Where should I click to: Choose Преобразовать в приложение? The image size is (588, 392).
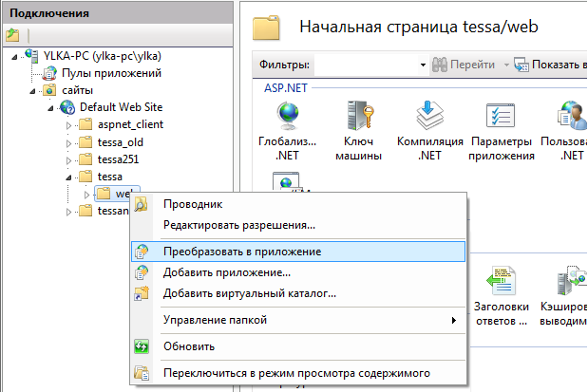point(242,252)
